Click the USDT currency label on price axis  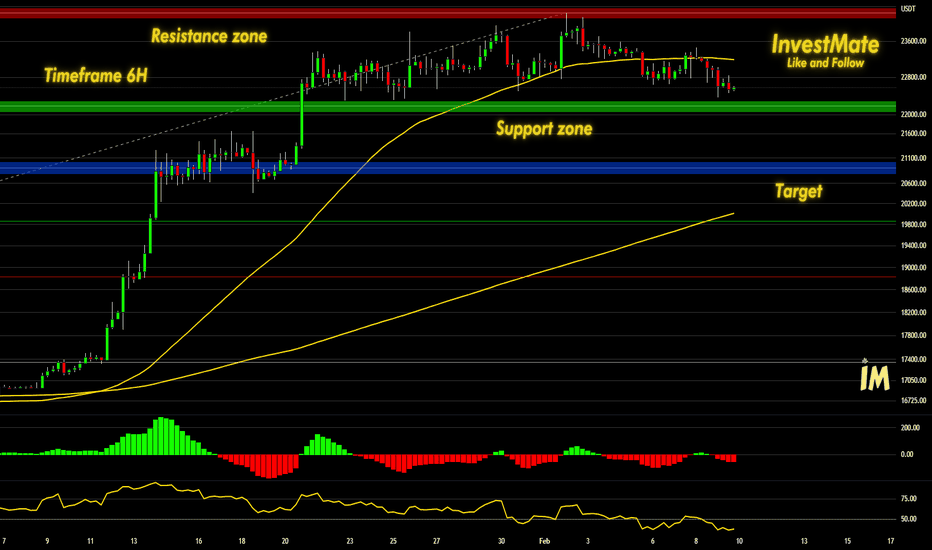pos(908,9)
